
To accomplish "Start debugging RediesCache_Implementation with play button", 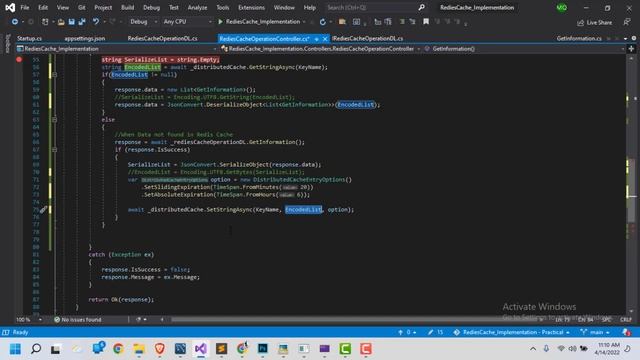I will pyautogui.click(x=220, y=22).
